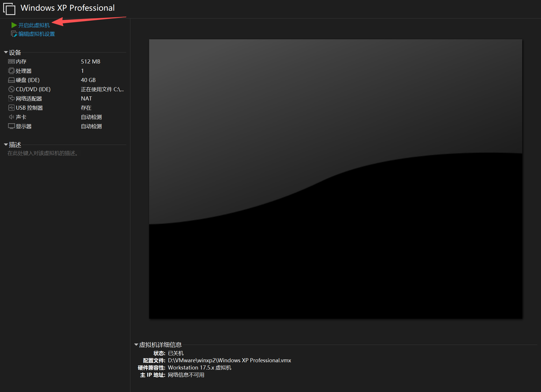Select the USB controller icon
Screen dimensions: 541x392
pyautogui.click(x=12, y=108)
